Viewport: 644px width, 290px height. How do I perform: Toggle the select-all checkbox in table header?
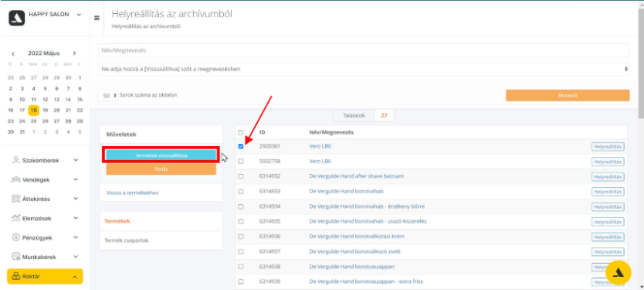point(241,132)
